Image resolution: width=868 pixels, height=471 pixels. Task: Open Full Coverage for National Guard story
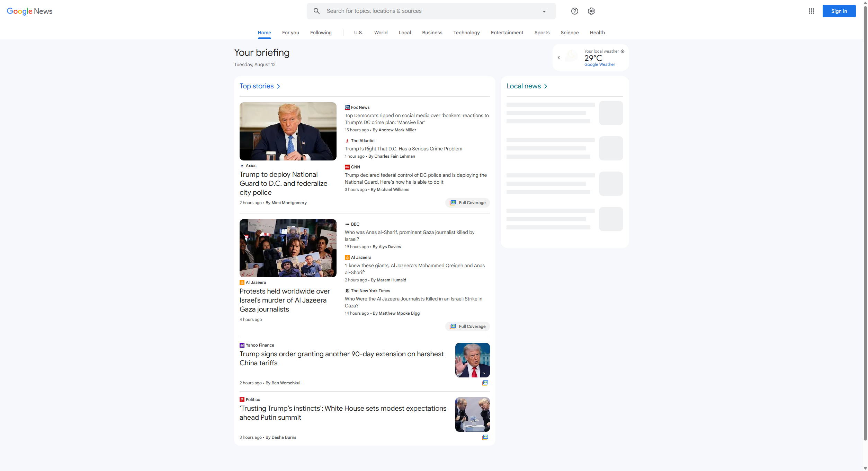tap(467, 203)
